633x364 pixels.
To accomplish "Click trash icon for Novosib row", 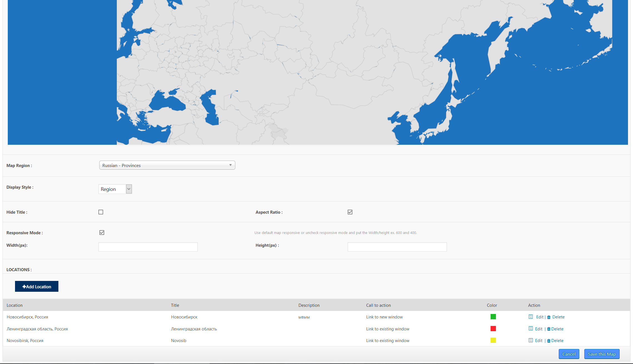I will point(549,341).
